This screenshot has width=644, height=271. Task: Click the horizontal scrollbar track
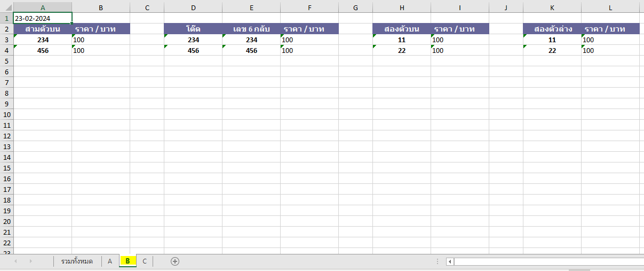point(544,261)
